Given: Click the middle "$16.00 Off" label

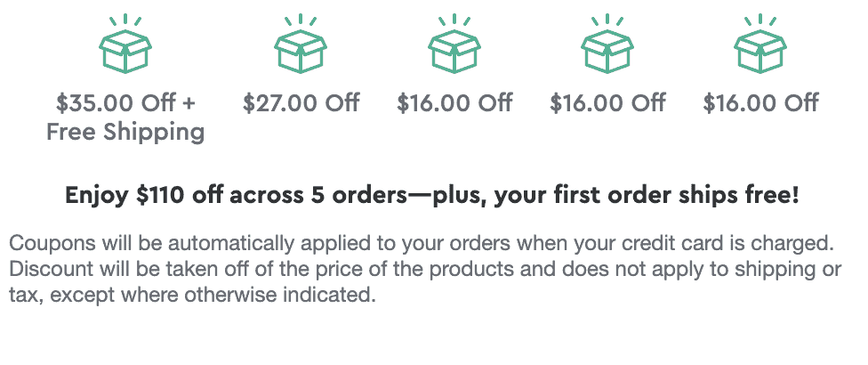Looking at the screenshot, I should [x=607, y=103].
